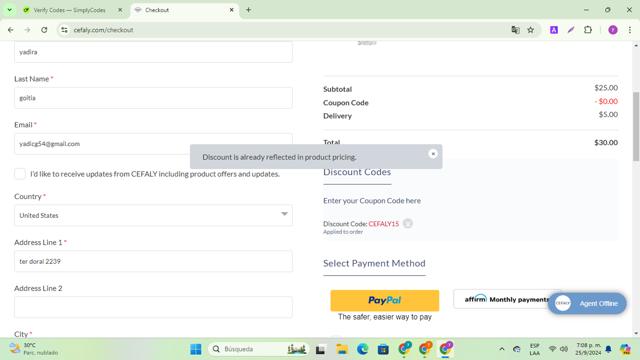Close the Checkout tab
This screenshot has width=640, height=360.
[231, 10]
